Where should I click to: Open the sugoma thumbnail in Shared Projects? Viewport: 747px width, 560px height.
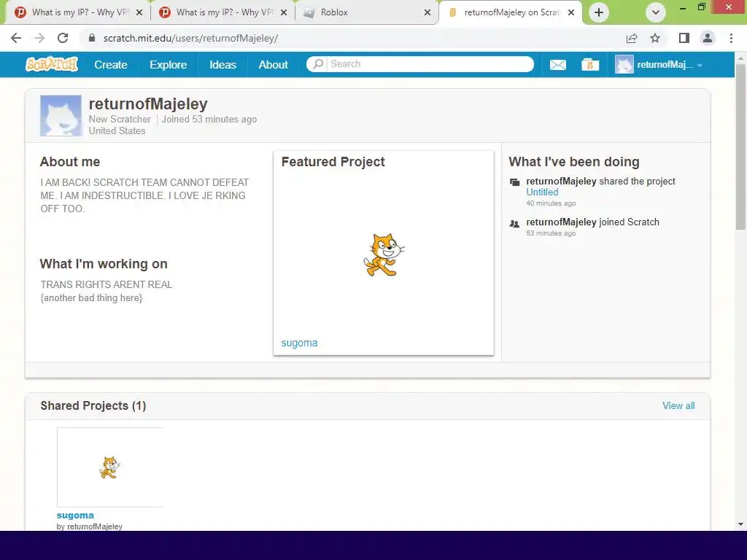[110, 467]
